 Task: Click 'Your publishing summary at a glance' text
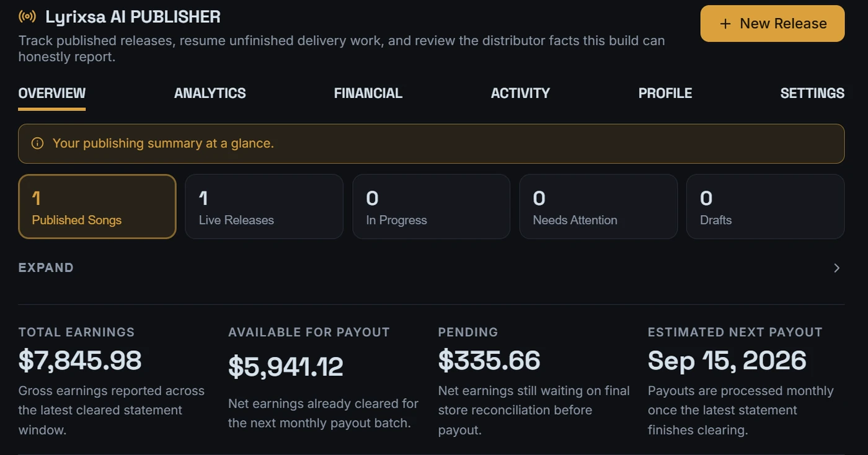tap(163, 143)
